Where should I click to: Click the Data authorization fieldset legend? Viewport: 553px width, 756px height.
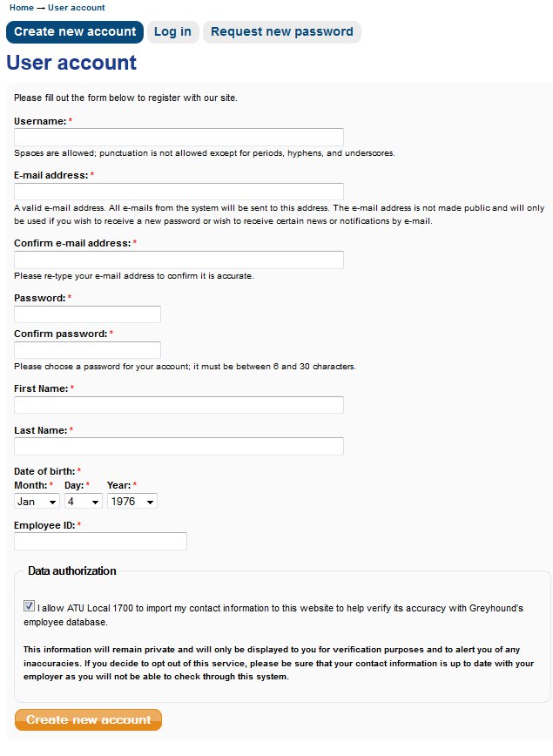(x=71, y=571)
